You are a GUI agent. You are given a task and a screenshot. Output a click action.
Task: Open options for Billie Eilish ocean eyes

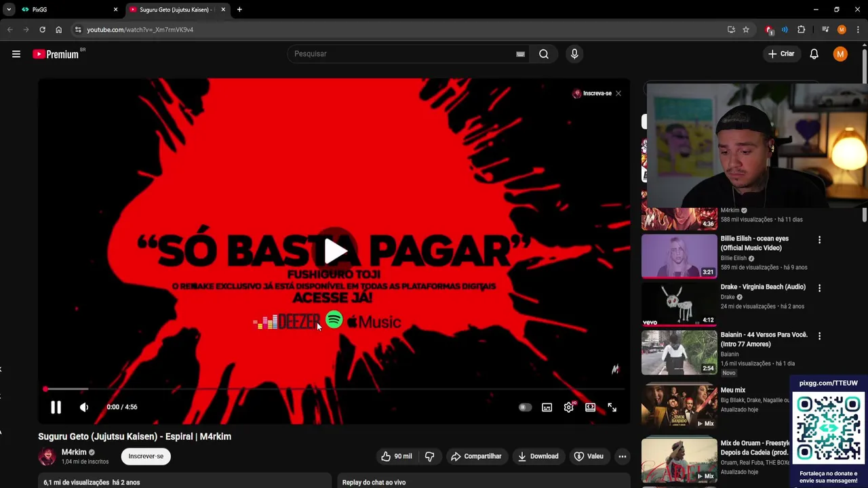[819, 240]
